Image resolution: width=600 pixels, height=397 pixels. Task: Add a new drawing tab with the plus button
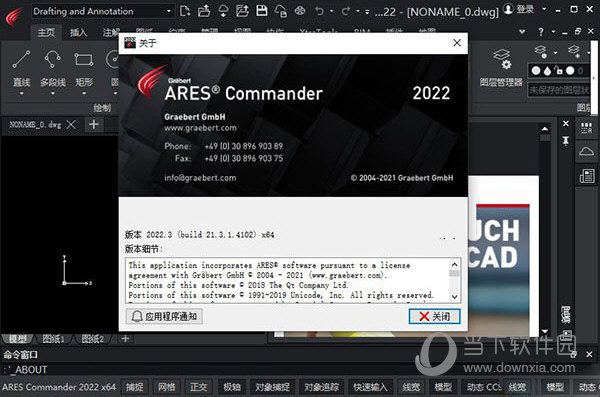[x=94, y=124]
